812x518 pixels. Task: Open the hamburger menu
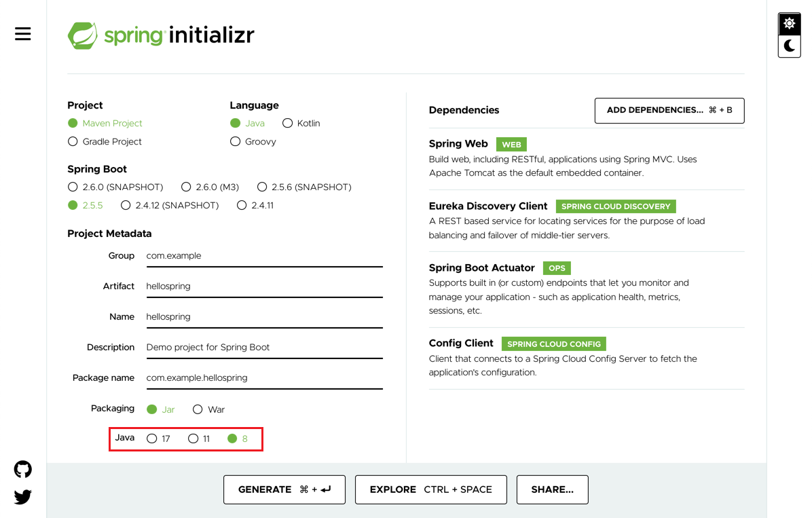(22, 33)
